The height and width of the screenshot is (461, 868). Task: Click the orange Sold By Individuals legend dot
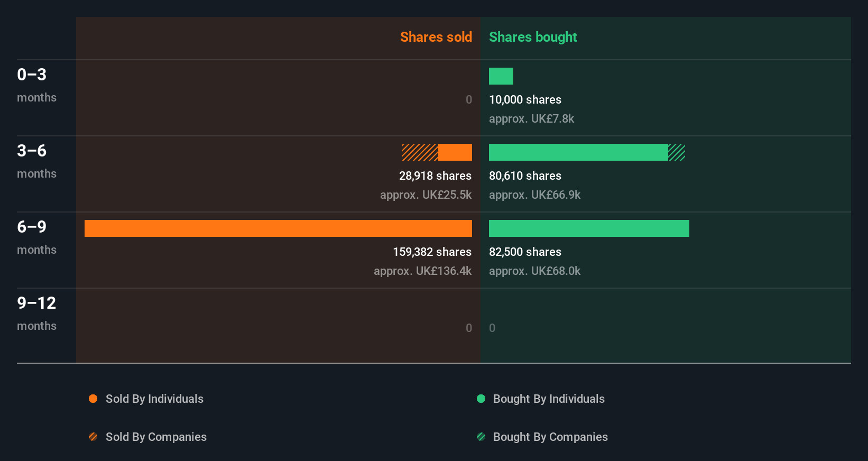pyautogui.click(x=93, y=399)
